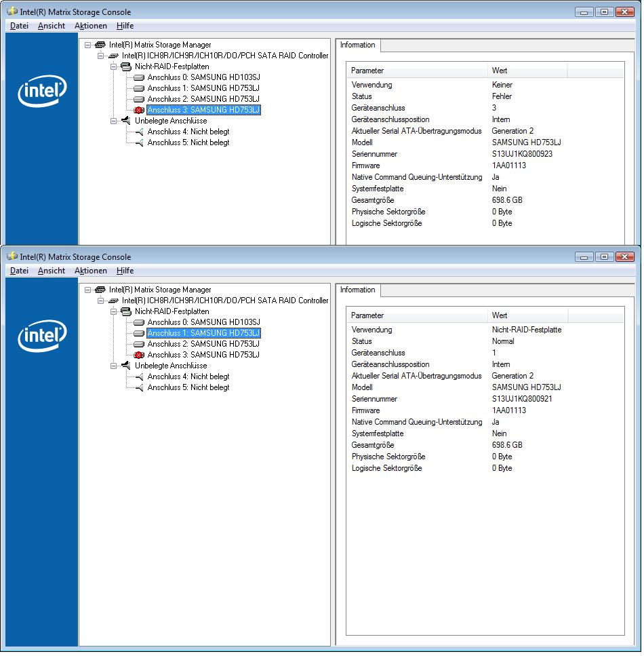Open Ansicht menu in top window

(52, 26)
